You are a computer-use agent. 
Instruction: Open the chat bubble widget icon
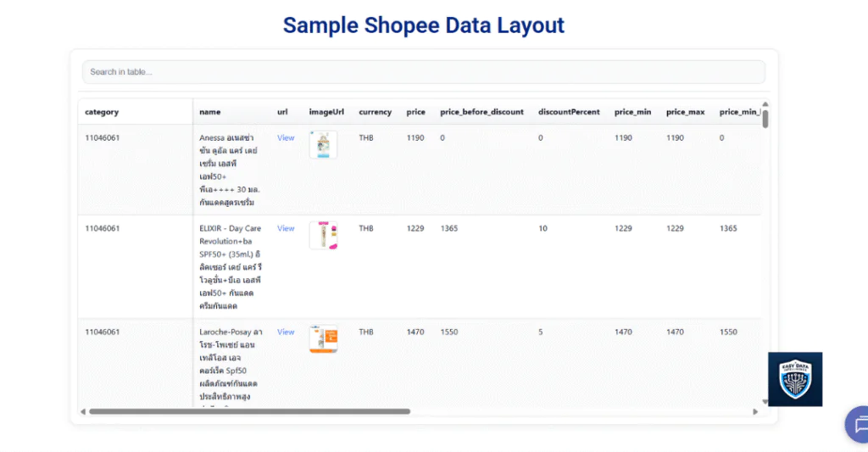pos(858,424)
